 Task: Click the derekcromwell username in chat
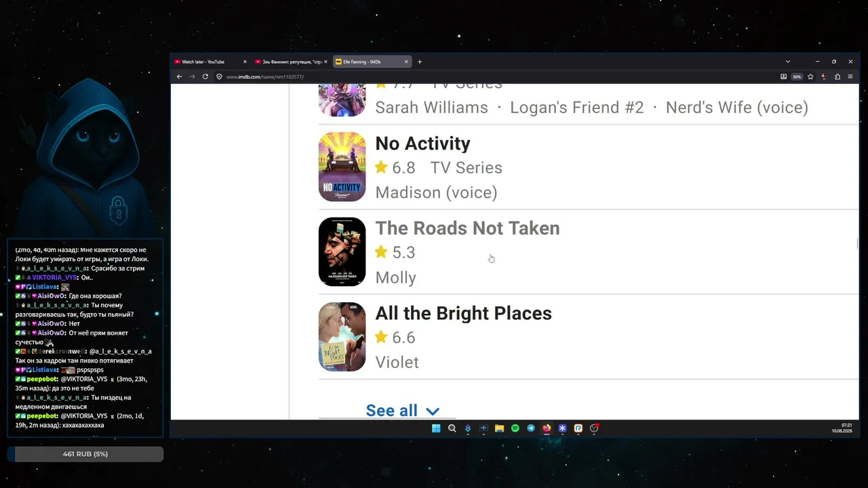pos(61,352)
